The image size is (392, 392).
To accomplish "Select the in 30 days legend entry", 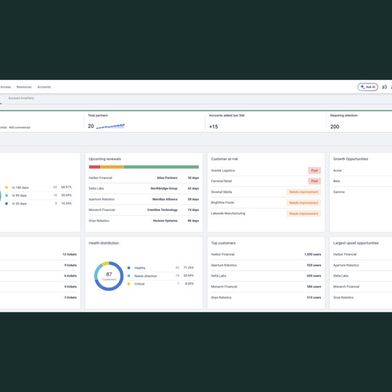I will click(x=19, y=204).
